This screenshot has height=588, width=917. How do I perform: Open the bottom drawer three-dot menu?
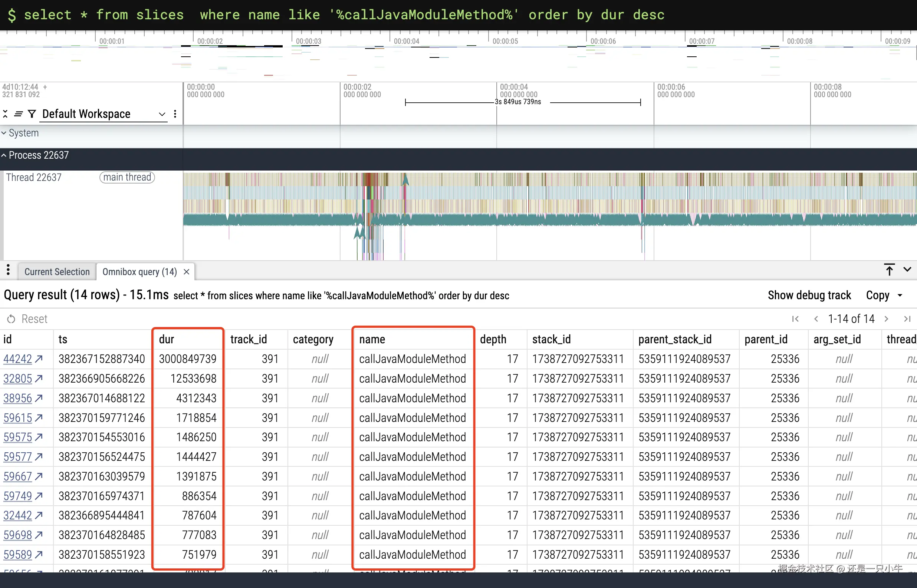click(8, 270)
